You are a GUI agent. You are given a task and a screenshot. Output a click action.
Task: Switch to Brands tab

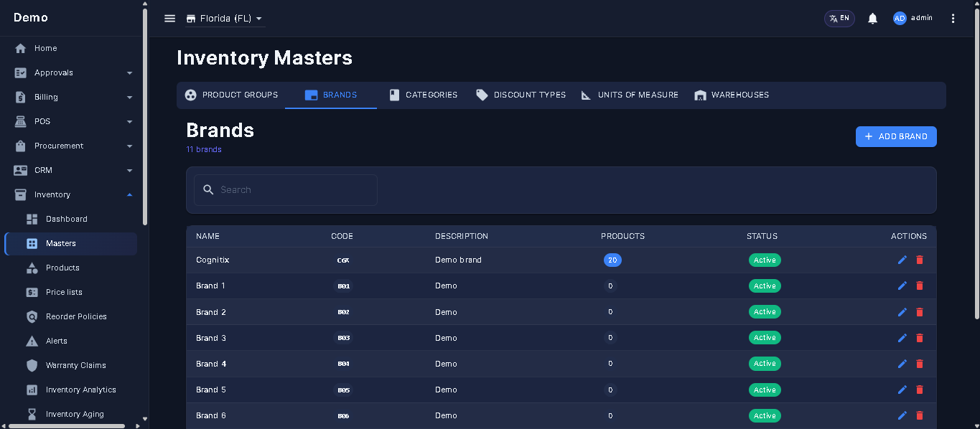click(331, 95)
